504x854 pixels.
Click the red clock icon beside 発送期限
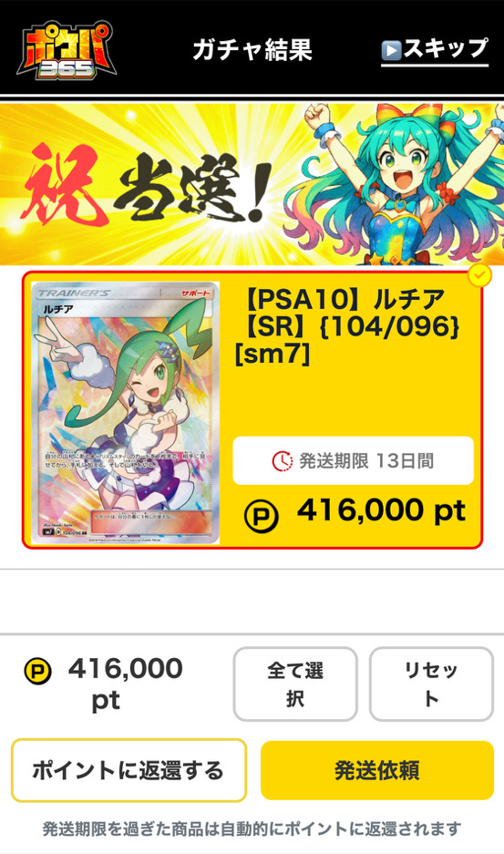[x=282, y=461]
